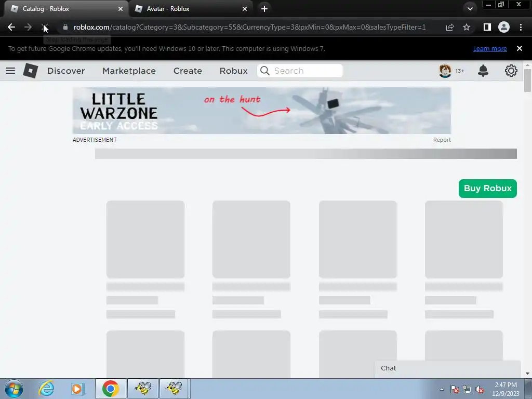
Task: Click the first bee taskbar icon
Action: tap(142, 389)
